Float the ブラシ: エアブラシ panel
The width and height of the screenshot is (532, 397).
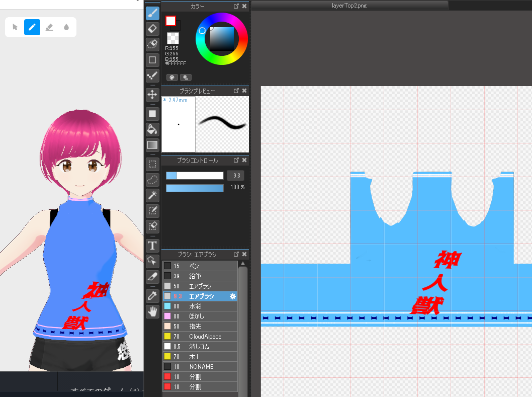(236, 254)
